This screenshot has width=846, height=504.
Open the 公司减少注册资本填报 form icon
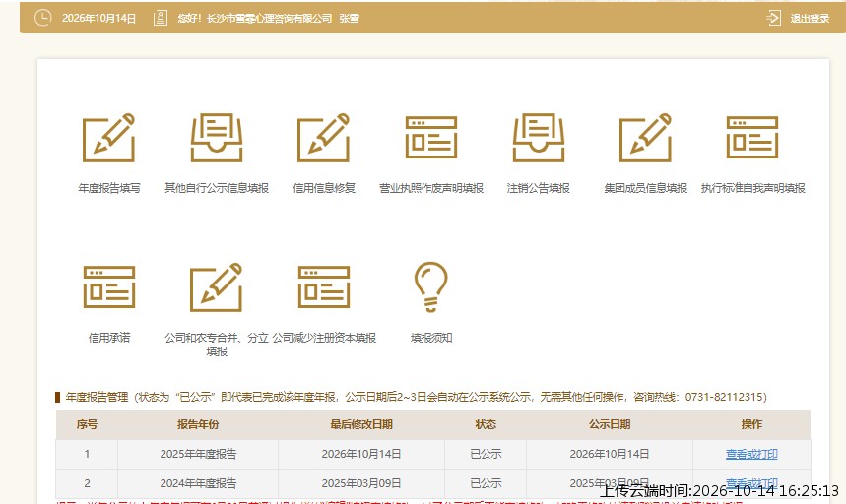(x=324, y=286)
